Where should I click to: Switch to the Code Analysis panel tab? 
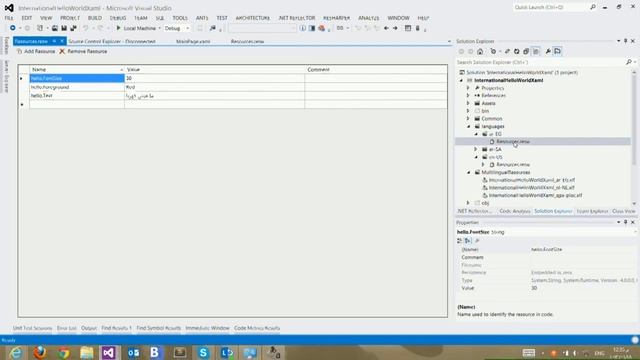click(x=515, y=211)
